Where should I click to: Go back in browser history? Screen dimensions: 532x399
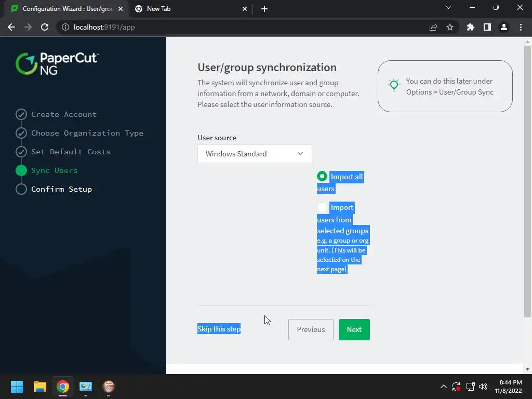(11, 27)
